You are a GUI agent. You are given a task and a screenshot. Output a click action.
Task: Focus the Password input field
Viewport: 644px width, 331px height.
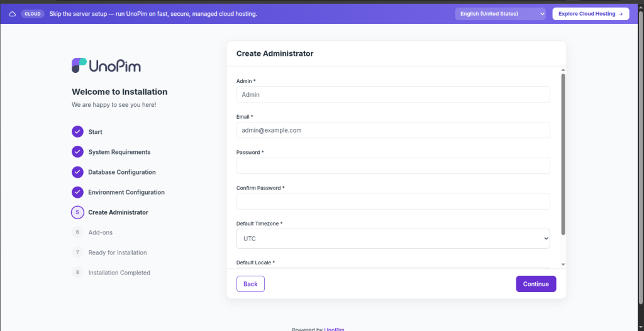pyautogui.click(x=393, y=166)
